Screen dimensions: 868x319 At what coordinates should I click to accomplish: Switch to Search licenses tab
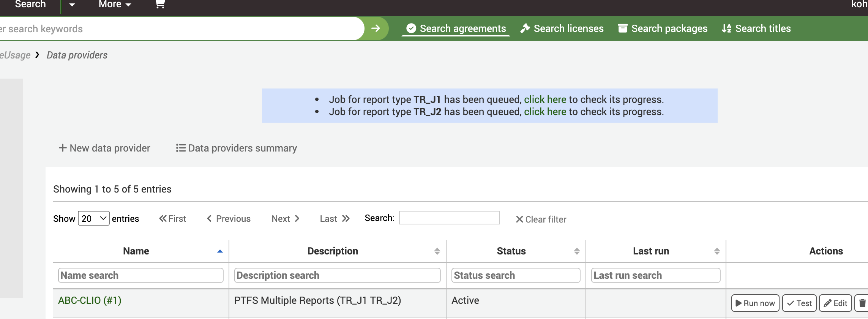[x=562, y=28]
